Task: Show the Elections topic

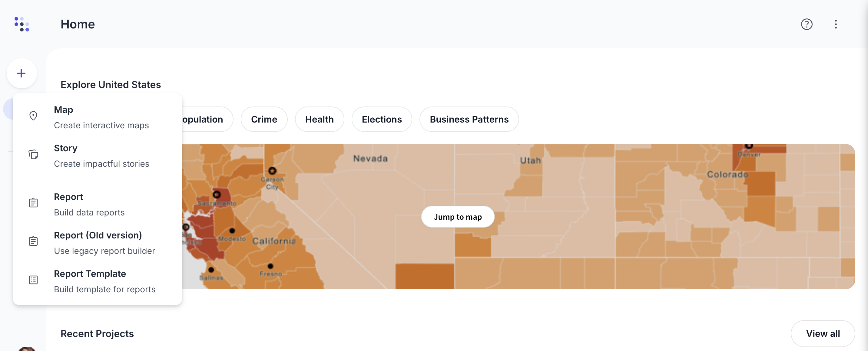Action: click(x=381, y=120)
